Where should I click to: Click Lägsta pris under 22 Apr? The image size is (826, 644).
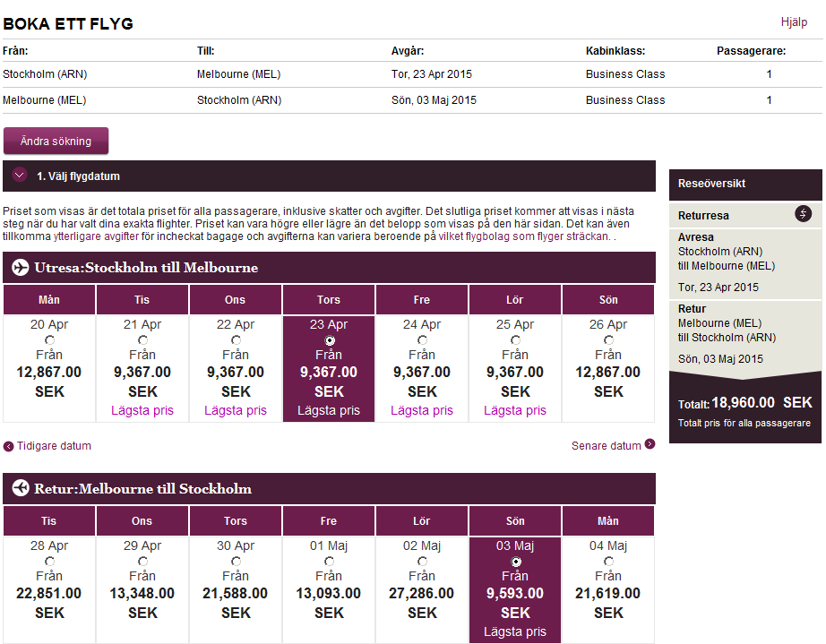(236, 410)
